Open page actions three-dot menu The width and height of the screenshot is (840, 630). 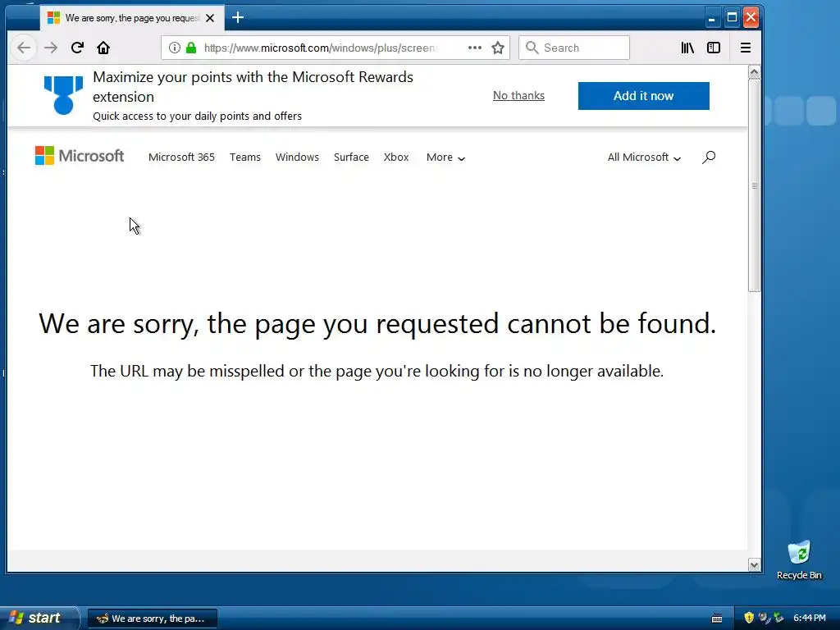tap(475, 48)
